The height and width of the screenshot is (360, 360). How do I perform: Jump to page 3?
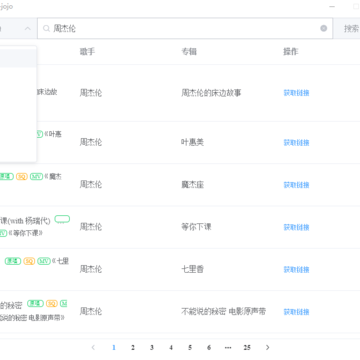[152, 348]
